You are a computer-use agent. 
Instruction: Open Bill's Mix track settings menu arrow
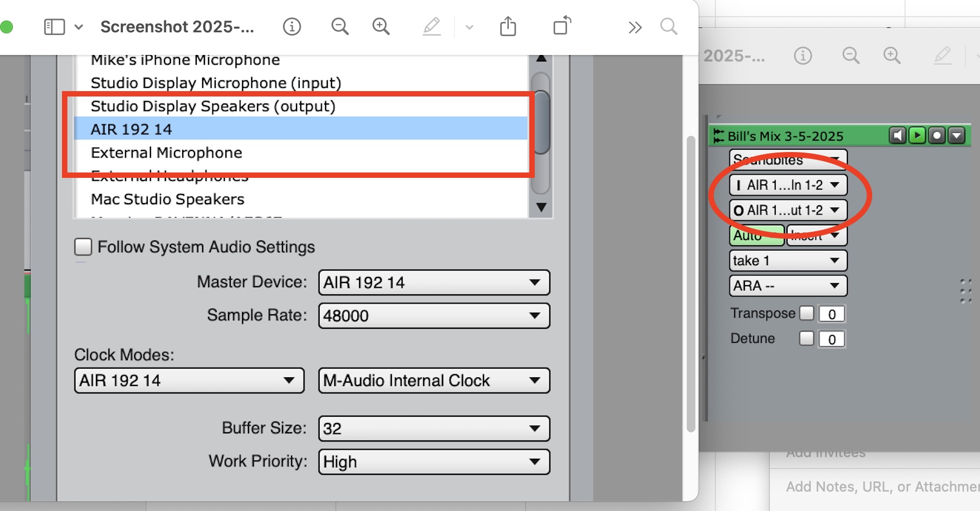[957, 135]
